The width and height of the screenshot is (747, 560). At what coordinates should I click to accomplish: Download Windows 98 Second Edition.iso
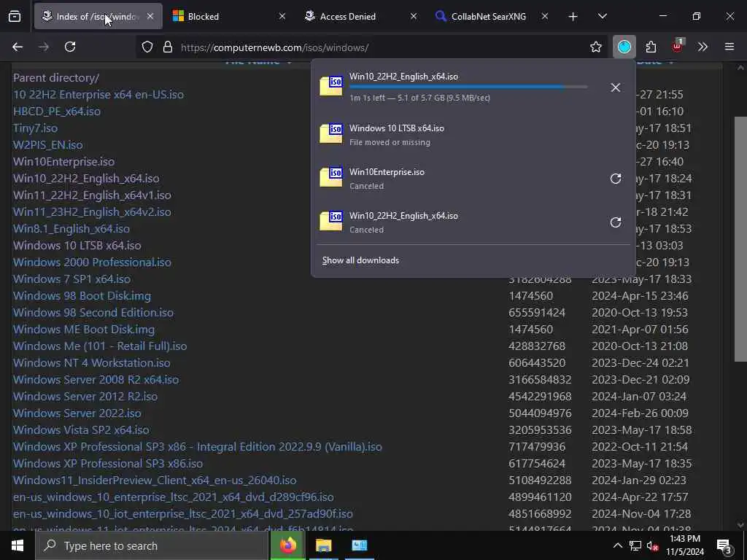[93, 312]
